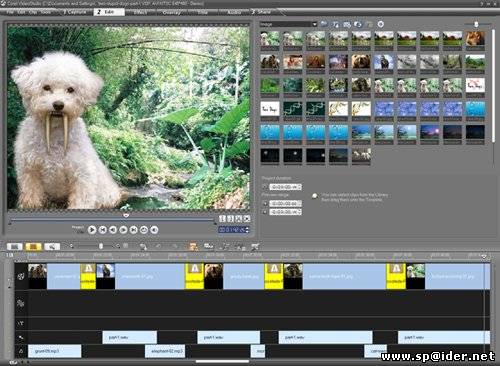Zoom out the timeline
500x366 pixels.
[71, 246]
